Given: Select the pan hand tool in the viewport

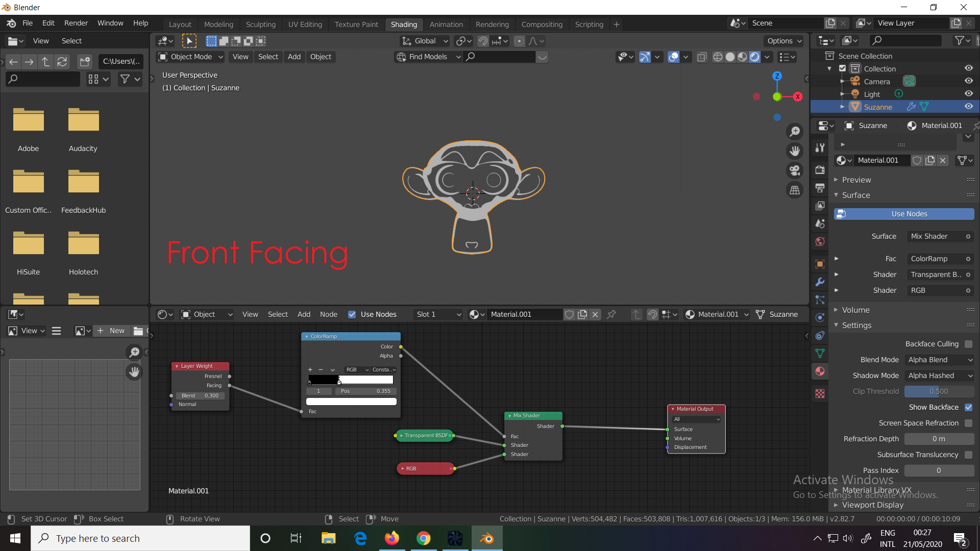Looking at the screenshot, I should pos(795,151).
